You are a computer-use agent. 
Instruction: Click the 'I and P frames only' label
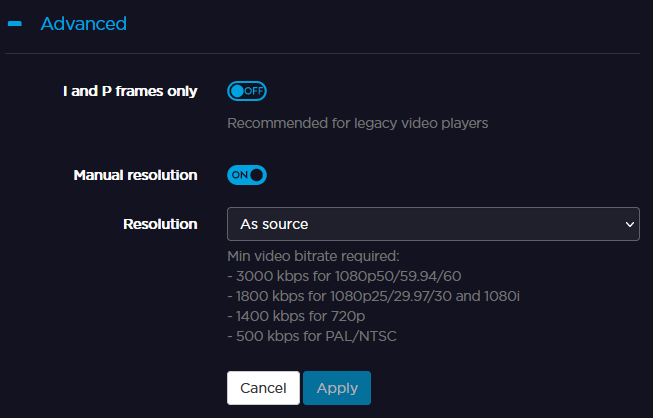[130, 91]
